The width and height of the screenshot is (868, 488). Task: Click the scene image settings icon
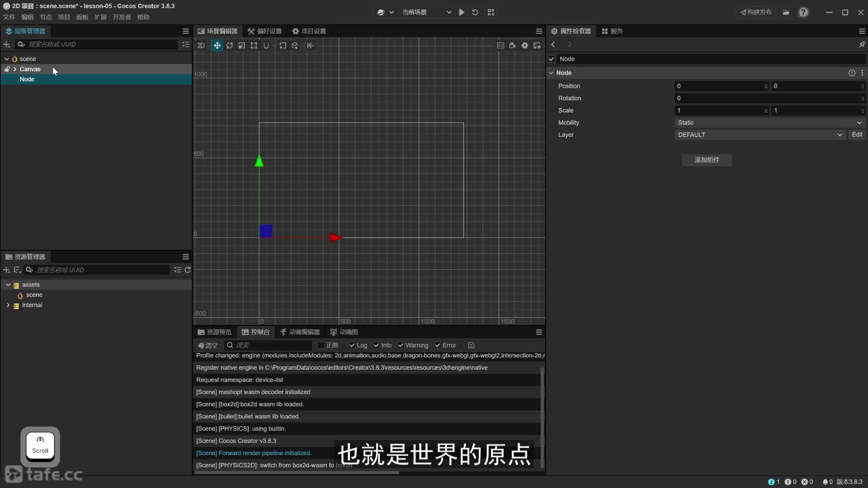537,45
